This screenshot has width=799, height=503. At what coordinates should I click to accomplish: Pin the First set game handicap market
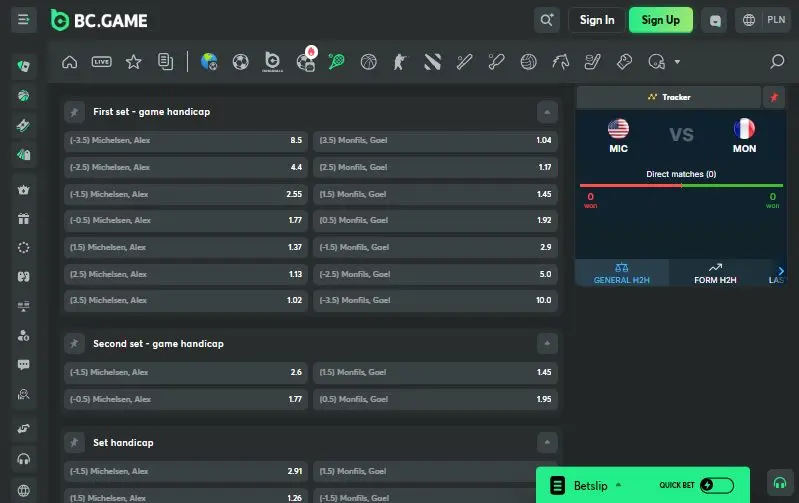(x=74, y=112)
